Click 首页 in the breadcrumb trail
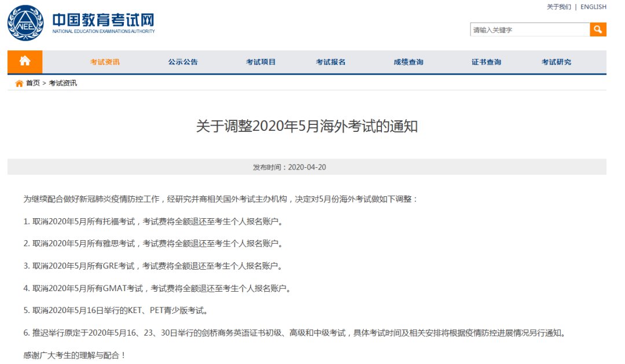 [x=33, y=83]
